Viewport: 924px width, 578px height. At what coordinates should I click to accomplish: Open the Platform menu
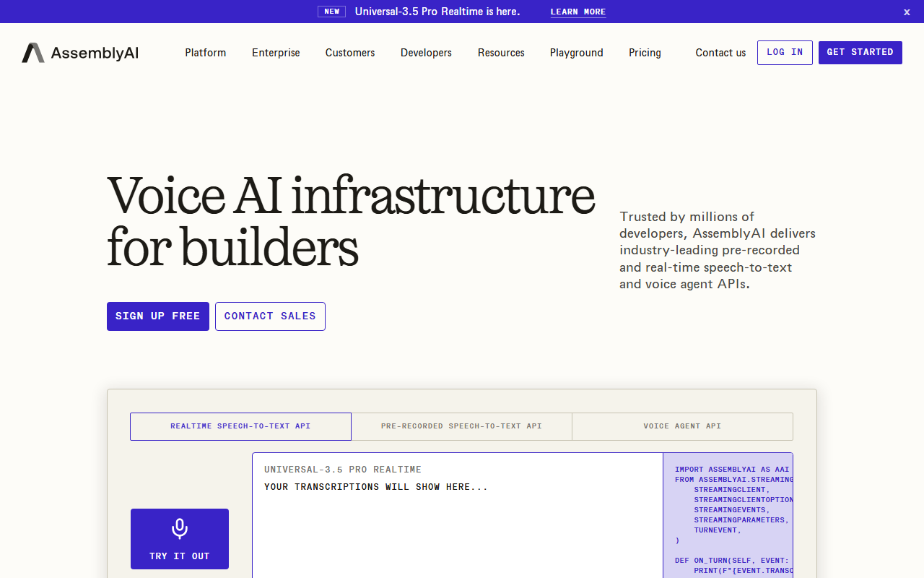coord(205,53)
